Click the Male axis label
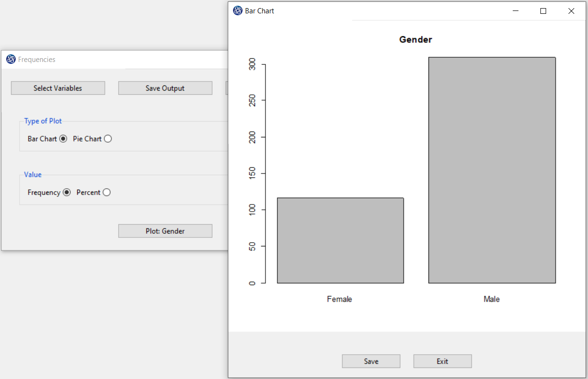 click(492, 299)
